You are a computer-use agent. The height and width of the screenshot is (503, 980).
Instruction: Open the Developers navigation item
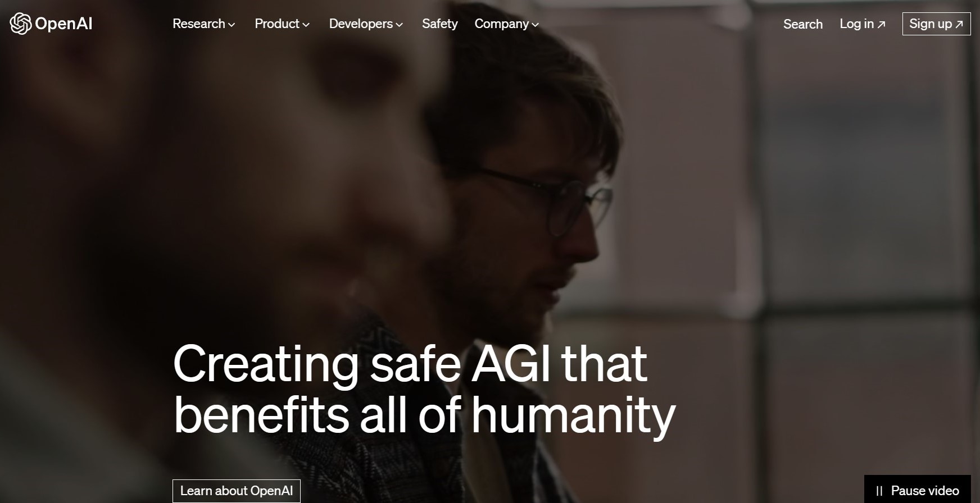tap(366, 24)
